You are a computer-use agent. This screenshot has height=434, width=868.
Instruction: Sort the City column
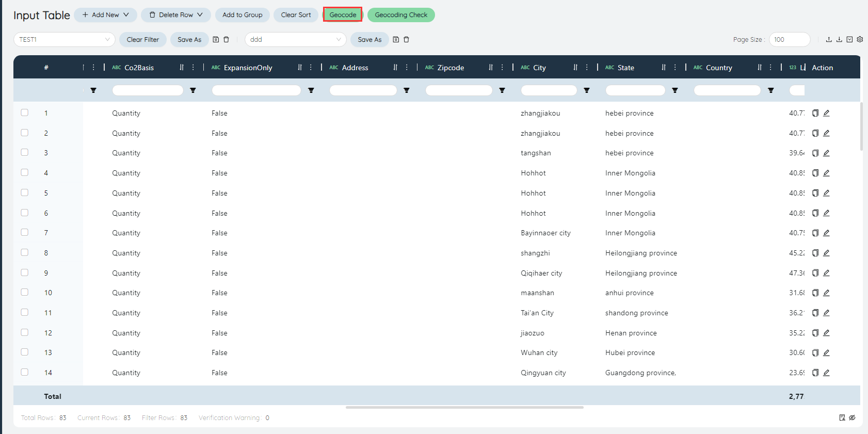tap(575, 67)
